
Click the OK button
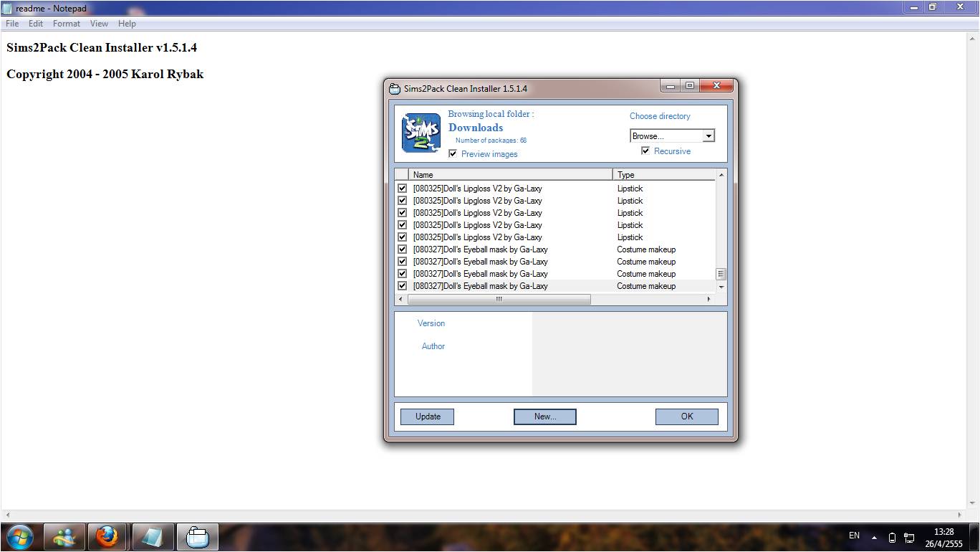687,417
